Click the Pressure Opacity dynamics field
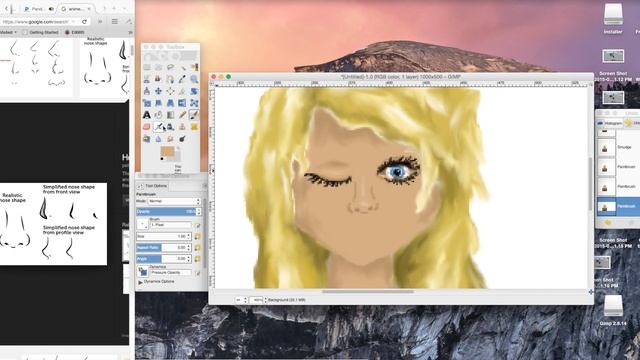 171,272
